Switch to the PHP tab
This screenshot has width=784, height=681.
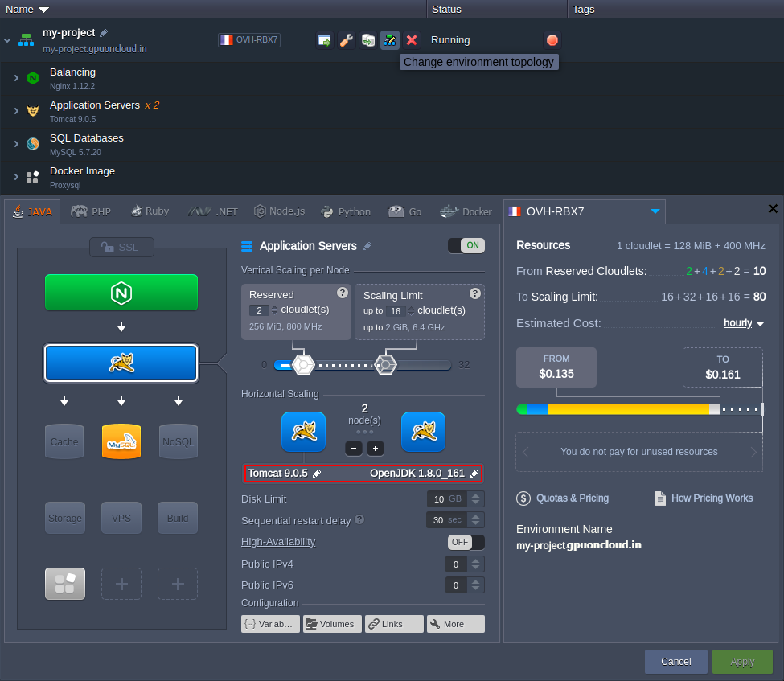pos(91,211)
